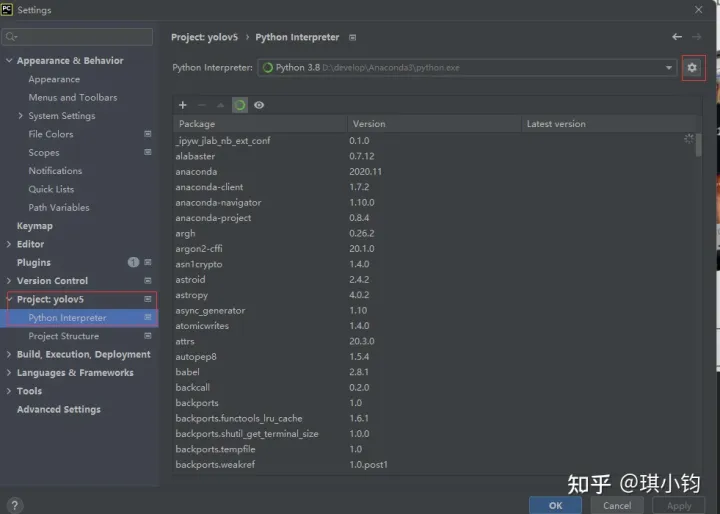
Task: Click the update count badge on Plugins
Action: click(x=133, y=262)
